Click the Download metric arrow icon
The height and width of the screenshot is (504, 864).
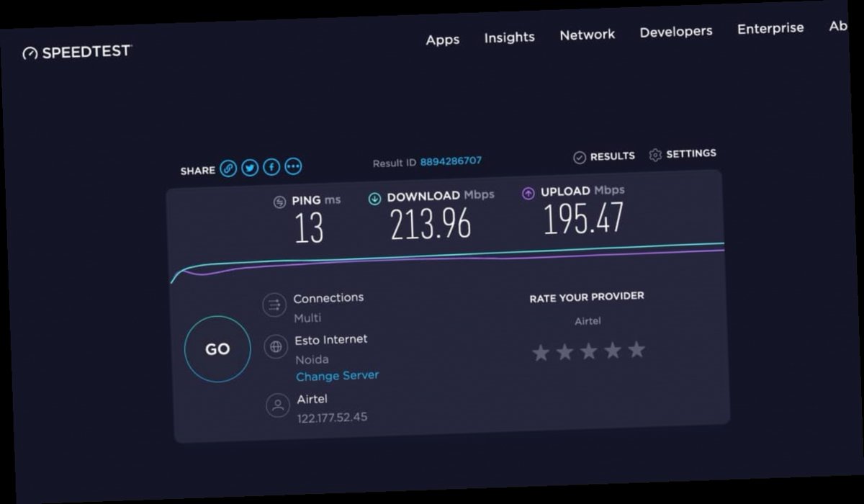click(375, 196)
